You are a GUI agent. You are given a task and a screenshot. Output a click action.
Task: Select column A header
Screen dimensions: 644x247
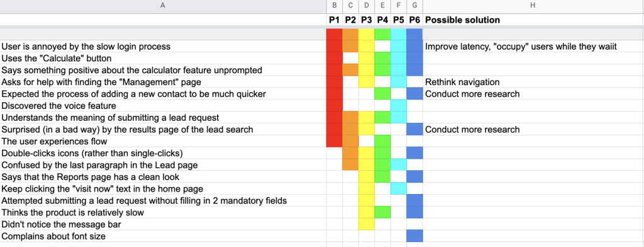click(163, 6)
